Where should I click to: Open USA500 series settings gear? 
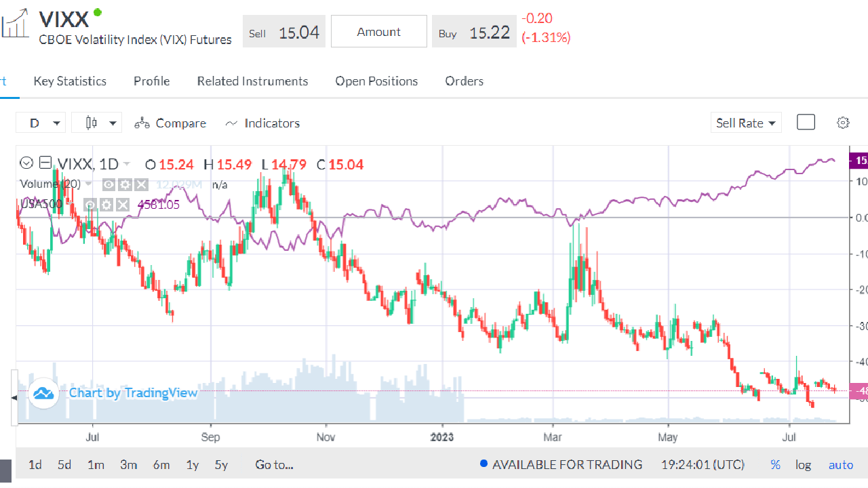click(x=106, y=205)
